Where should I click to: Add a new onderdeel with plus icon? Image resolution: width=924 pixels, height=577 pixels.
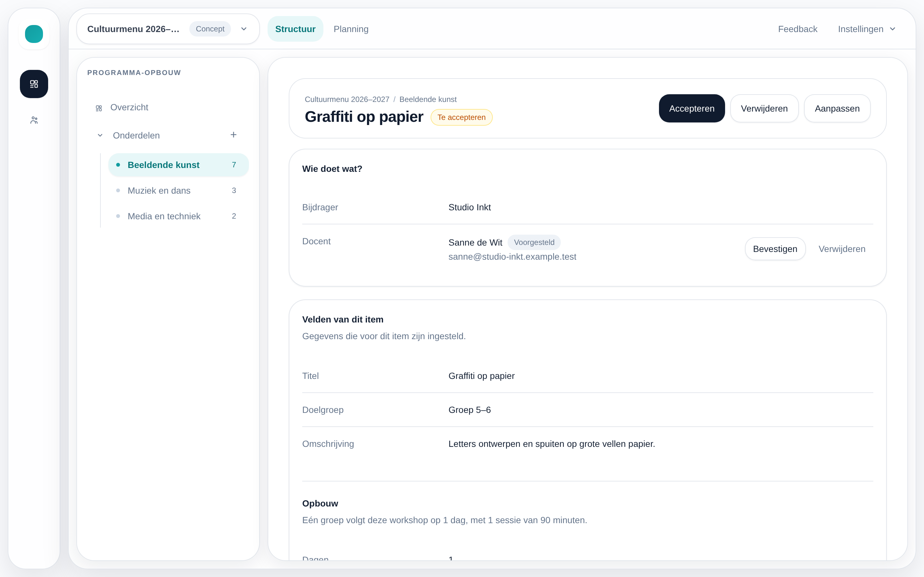coord(234,135)
